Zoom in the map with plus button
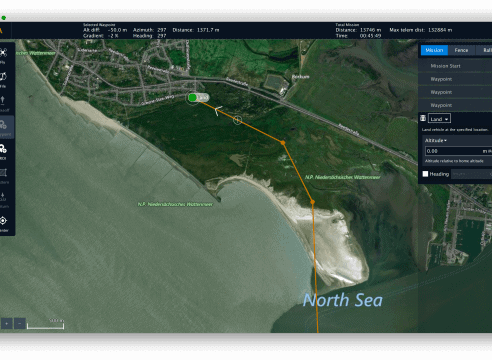The height and width of the screenshot is (360, 492). (6, 323)
